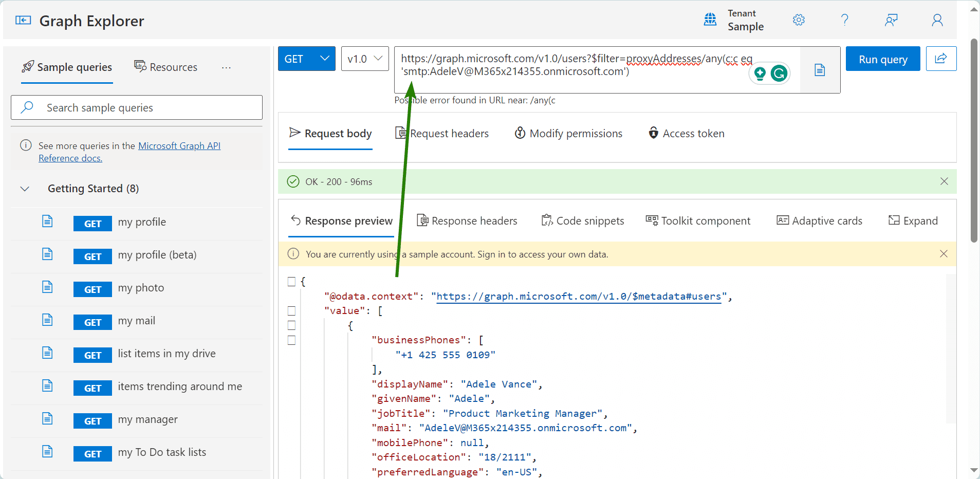This screenshot has width=980, height=479.
Task: Click the info icon near 'See more queries'
Action: (26, 145)
